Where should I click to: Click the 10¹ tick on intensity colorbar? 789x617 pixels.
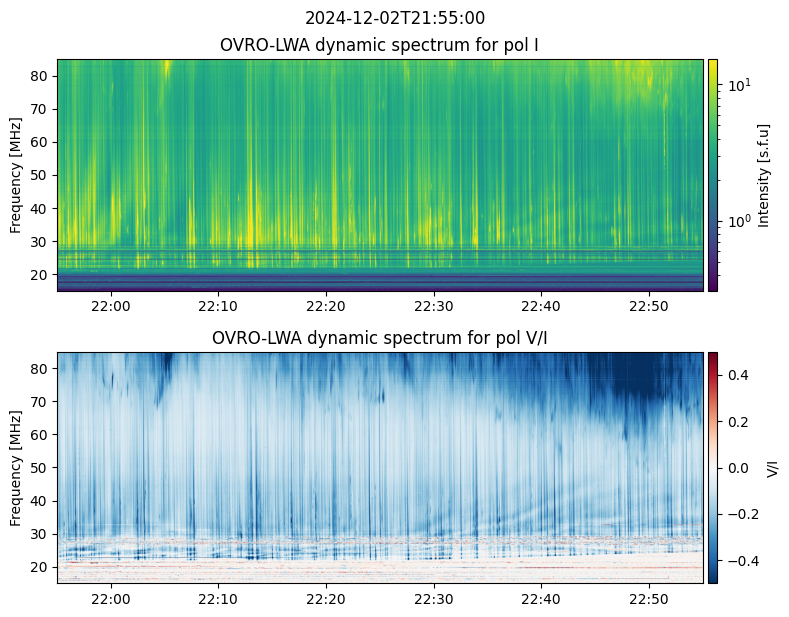tap(739, 85)
